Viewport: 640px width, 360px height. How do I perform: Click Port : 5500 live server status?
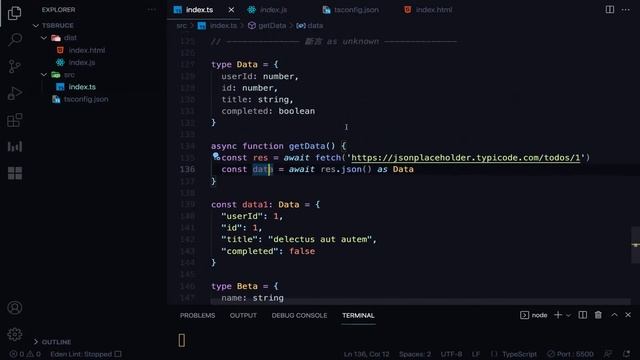570,354
